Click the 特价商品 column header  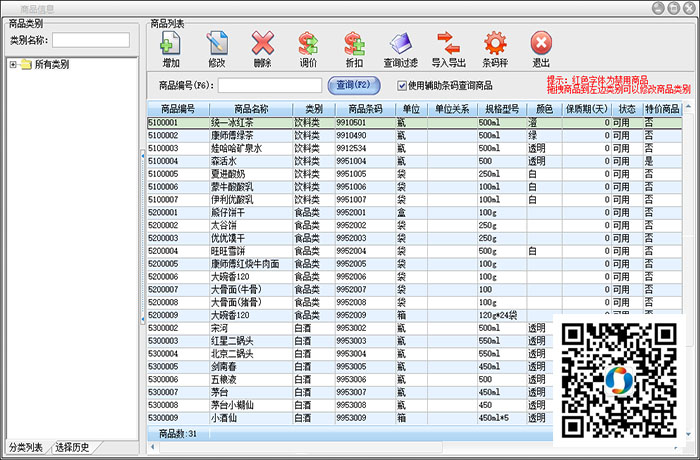point(662,109)
